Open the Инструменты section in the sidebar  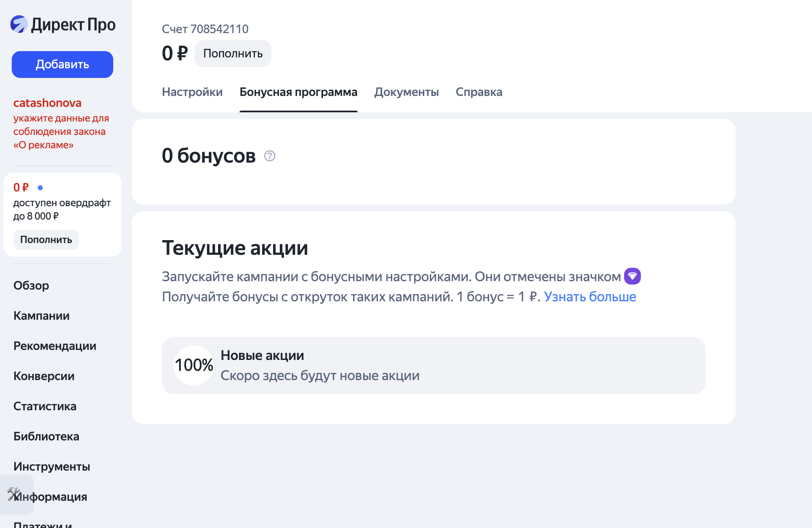tap(52, 466)
